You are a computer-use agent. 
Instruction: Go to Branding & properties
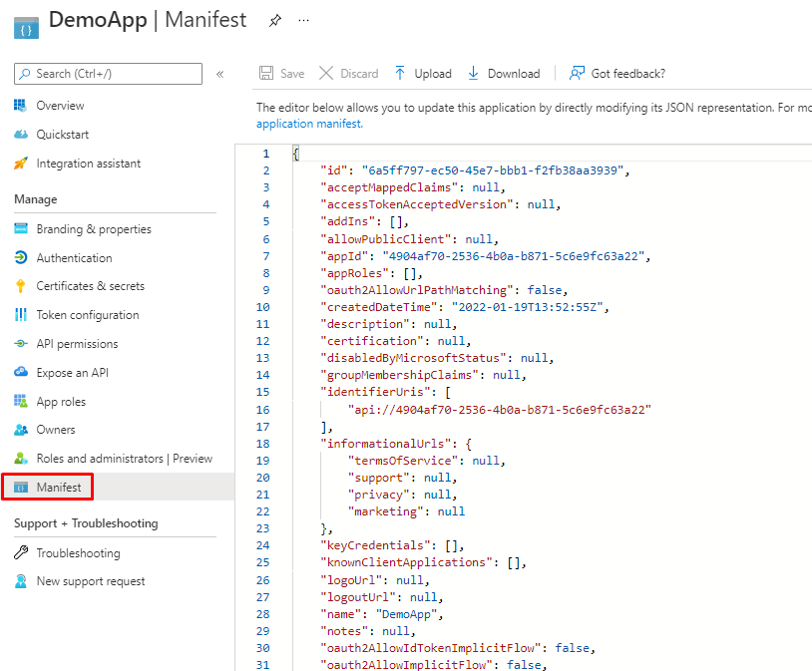click(x=94, y=229)
